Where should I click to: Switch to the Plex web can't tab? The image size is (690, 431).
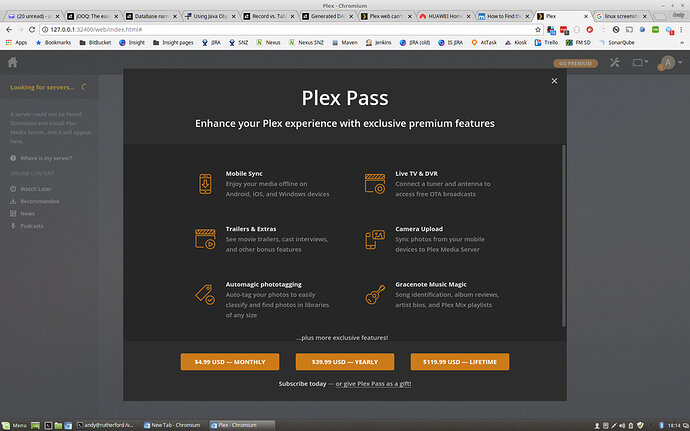pyautogui.click(x=386, y=16)
